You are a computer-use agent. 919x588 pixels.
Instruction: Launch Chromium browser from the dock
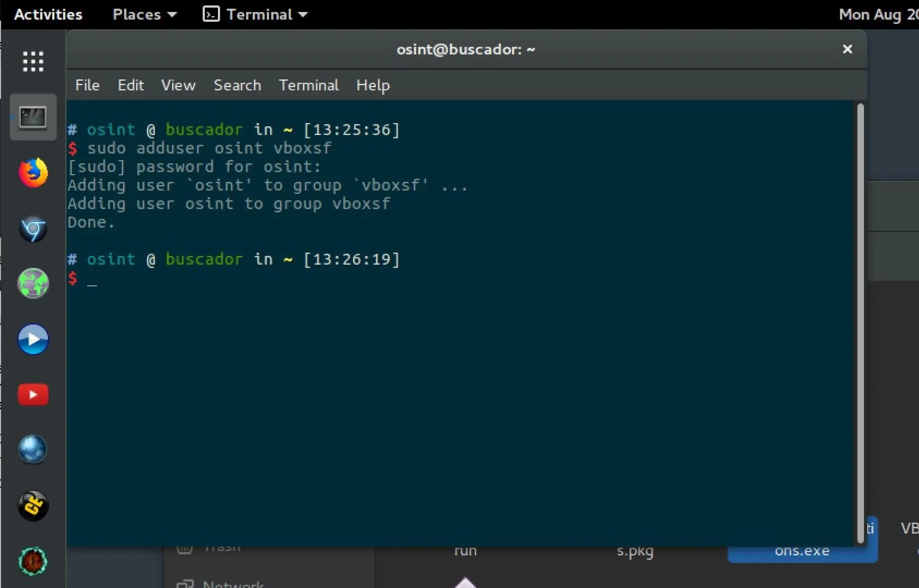pos(33,229)
